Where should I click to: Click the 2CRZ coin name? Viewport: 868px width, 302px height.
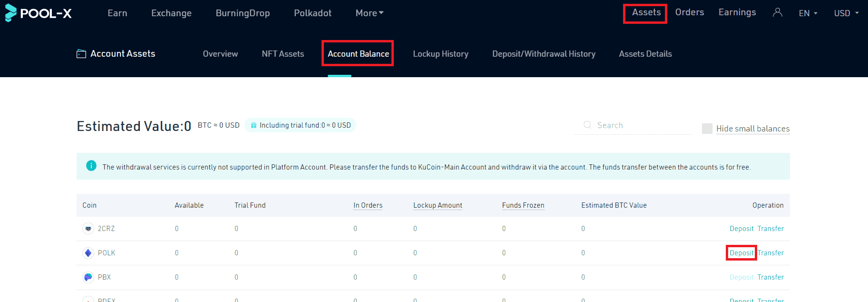click(x=106, y=229)
